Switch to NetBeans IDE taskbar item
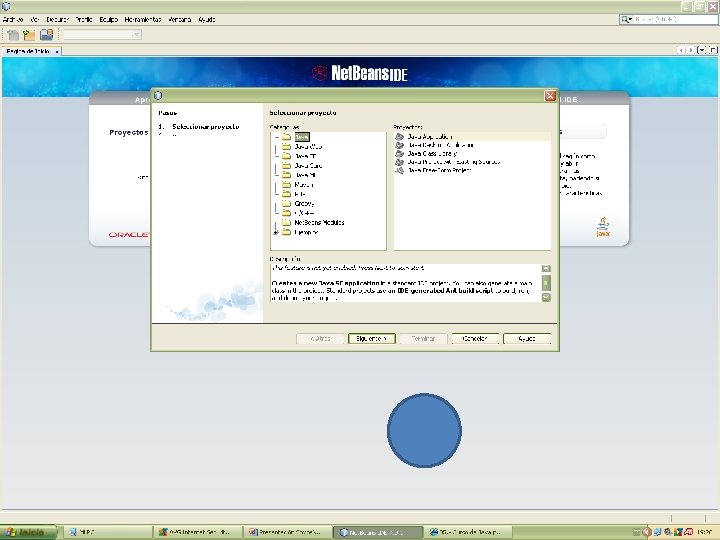Screen dimensions: 720x540 [x=378, y=532]
